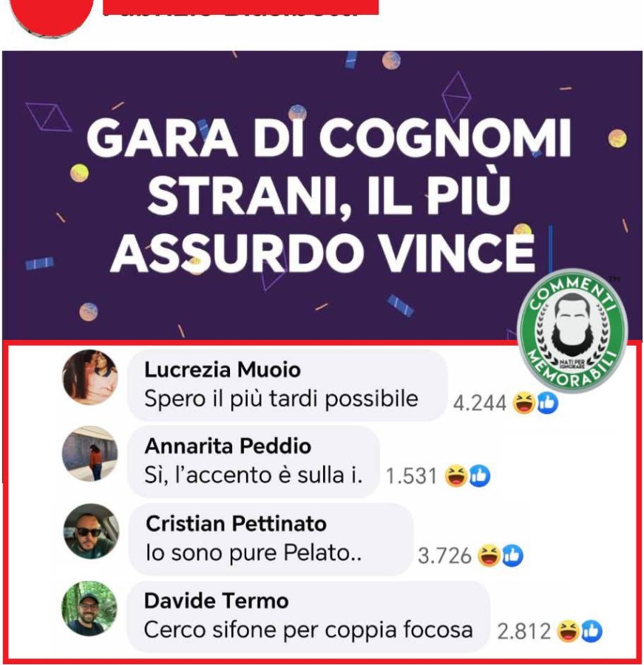
Task: Open Cristian Pettinato's profile picture
Action: 91,531
